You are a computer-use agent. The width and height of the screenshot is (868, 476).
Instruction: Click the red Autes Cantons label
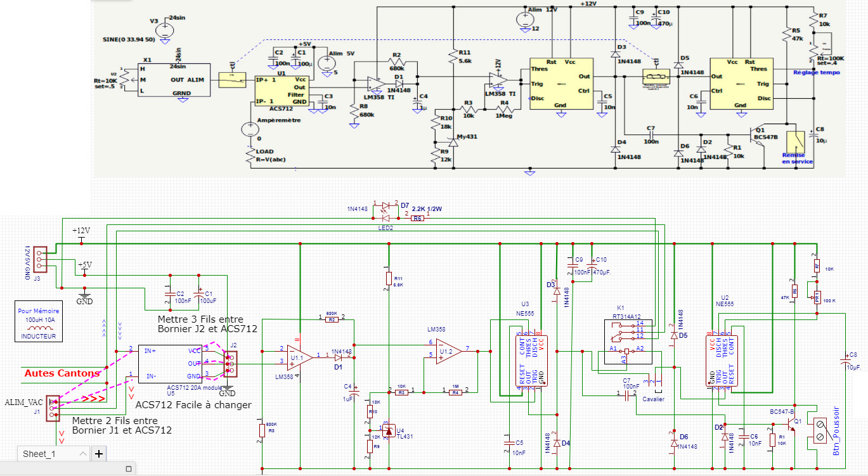point(62,373)
